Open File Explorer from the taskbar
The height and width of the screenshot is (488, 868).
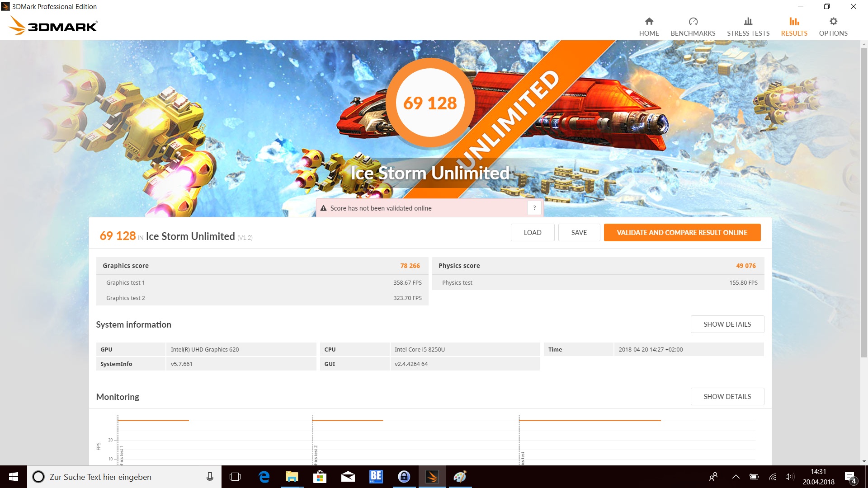point(292,477)
